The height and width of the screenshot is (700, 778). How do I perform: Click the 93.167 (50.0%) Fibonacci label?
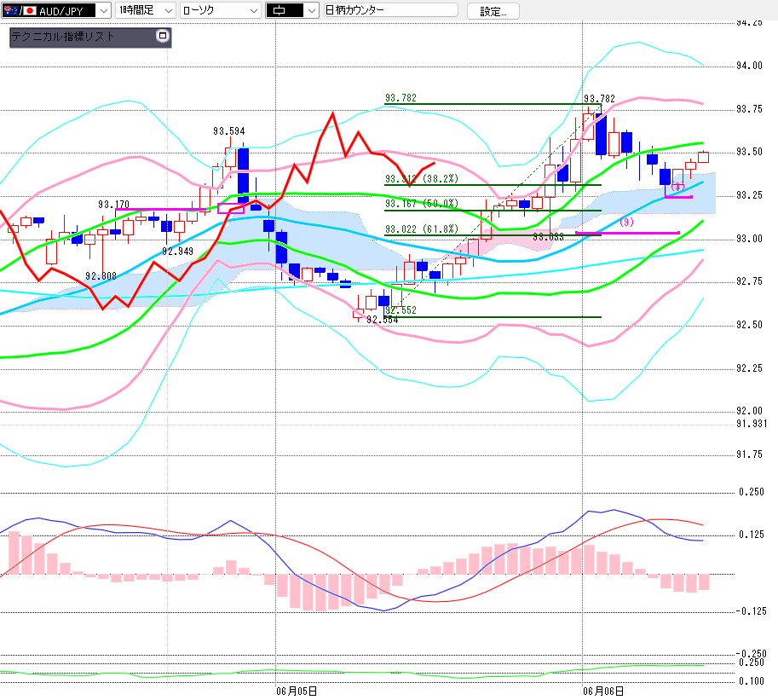[x=422, y=204]
